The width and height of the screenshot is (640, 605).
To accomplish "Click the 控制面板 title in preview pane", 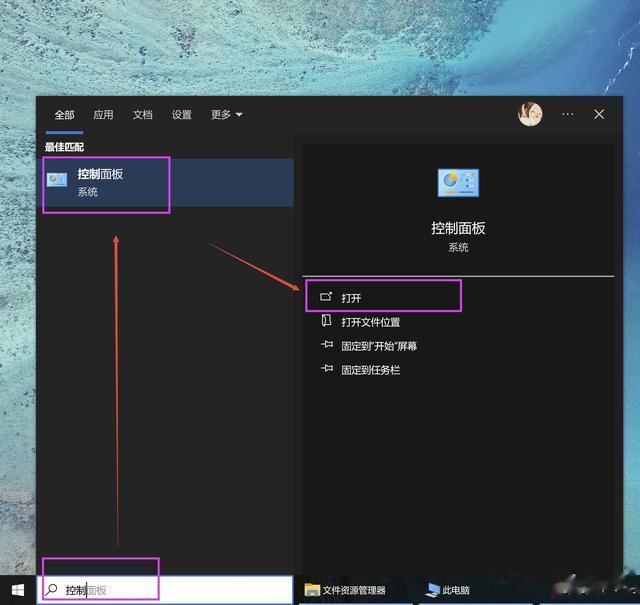I will (x=458, y=228).
